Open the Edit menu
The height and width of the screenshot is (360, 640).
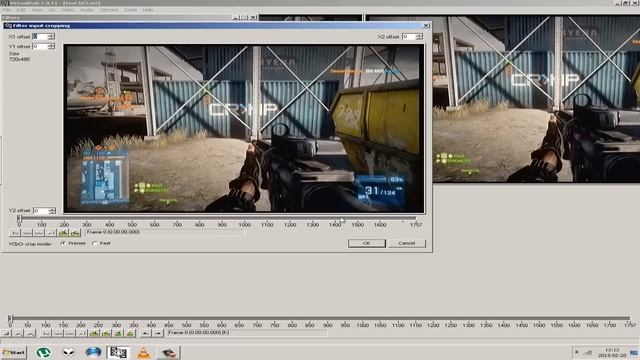pos(21,10)
